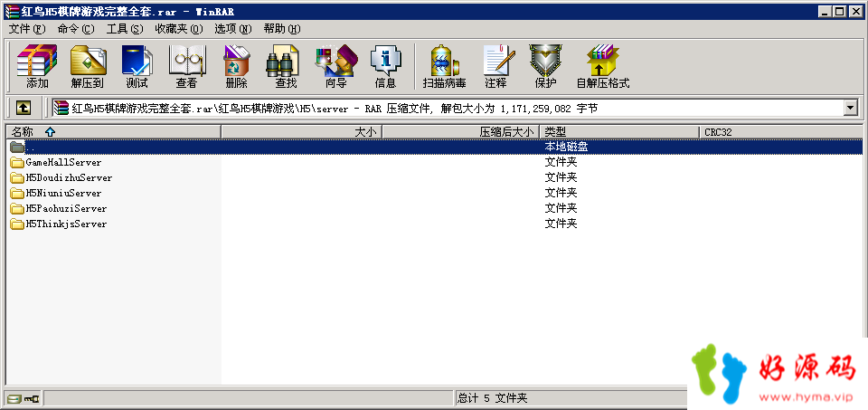Click the 本地磁盘 type cell
This screenshot has width=868, height=410.
566,147
